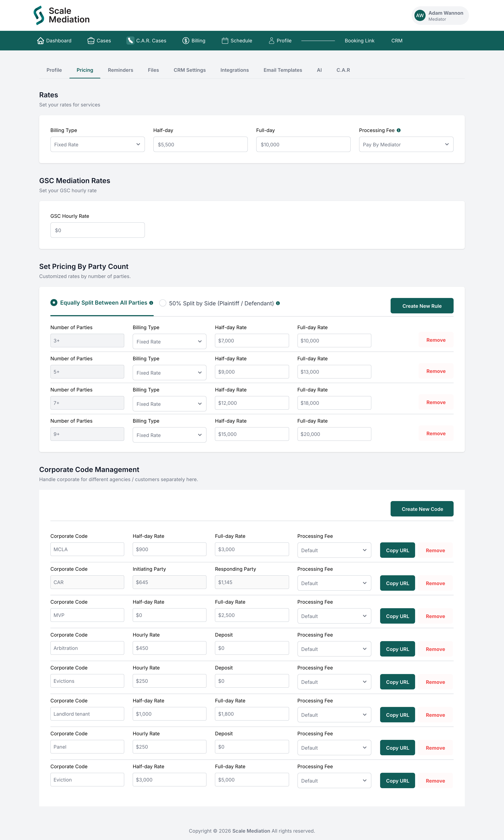The height and width of the screenshot is (840, 504).
Task: Open Processing Fee dropdown for MCLA code
Action: [x=334, y=550]
